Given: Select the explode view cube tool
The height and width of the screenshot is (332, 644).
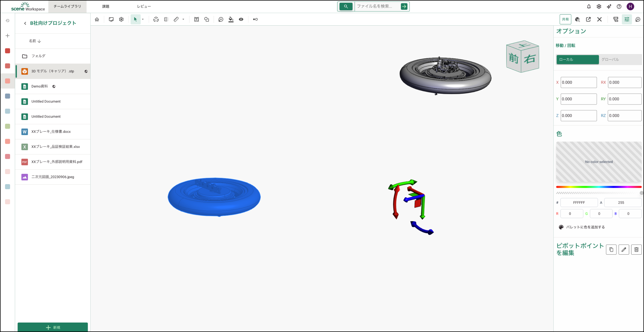Looking at the screenshot, I should pos(156,19).
